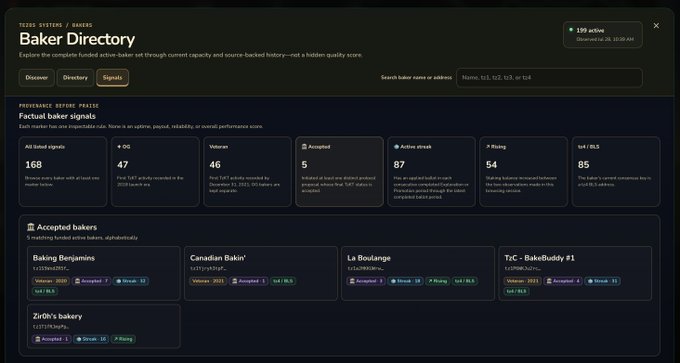Image resolution: width=680 pixels, height=363 pixels.
Task: Click Streak 18 badge on La Boulange
Action: 405,281
